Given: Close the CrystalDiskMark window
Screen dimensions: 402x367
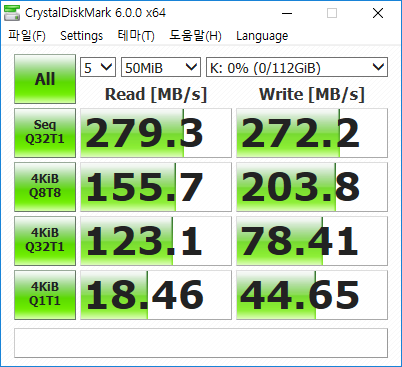Looking at the screenshot, I should [x=378, y=13].
